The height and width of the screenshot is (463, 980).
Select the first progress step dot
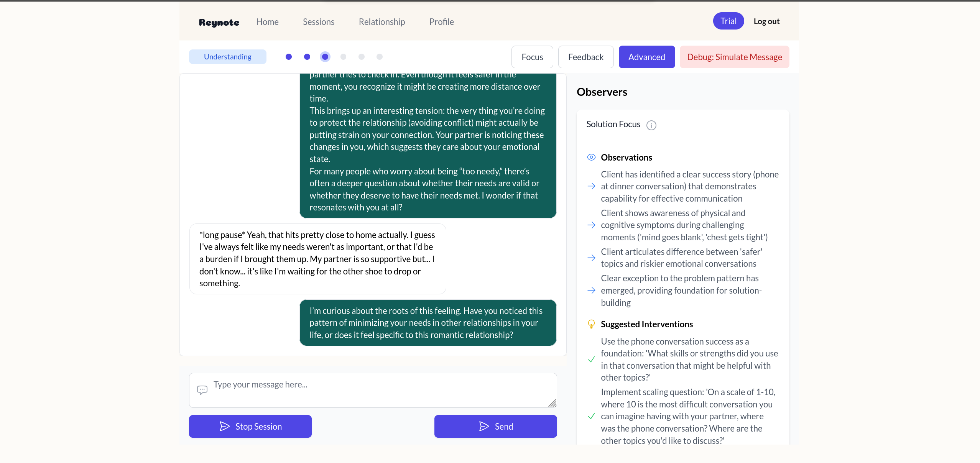289,57
